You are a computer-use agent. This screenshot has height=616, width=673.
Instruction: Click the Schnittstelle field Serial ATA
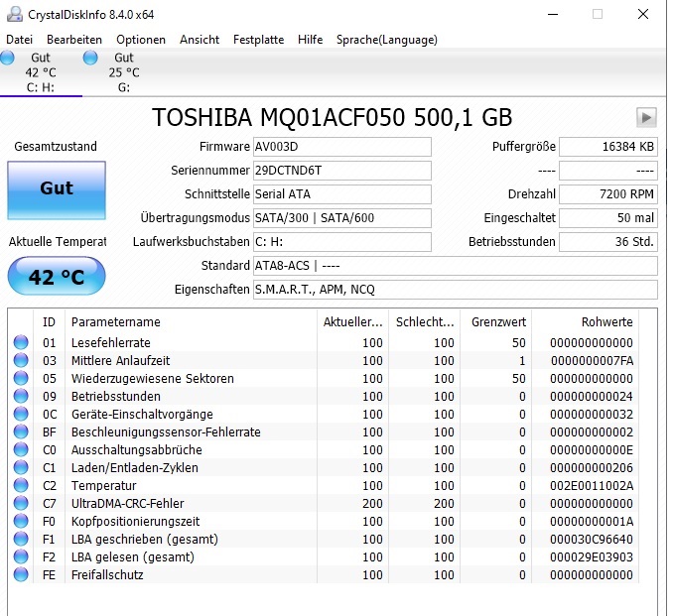pos(342,194)
